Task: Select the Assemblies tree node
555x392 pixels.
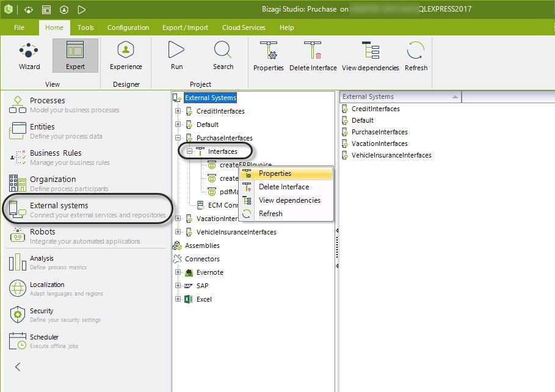Action: pos(202,245)
